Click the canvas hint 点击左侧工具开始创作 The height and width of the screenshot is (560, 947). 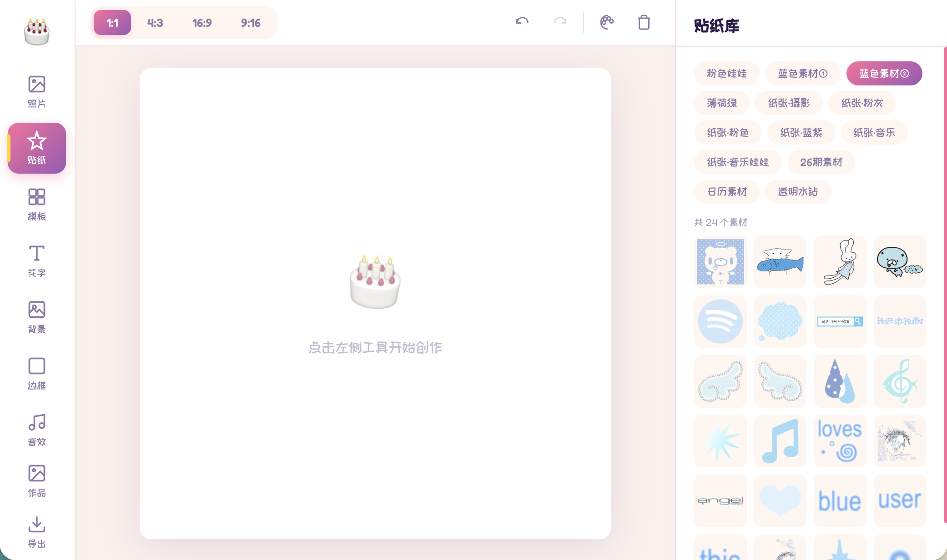(375, 348)
